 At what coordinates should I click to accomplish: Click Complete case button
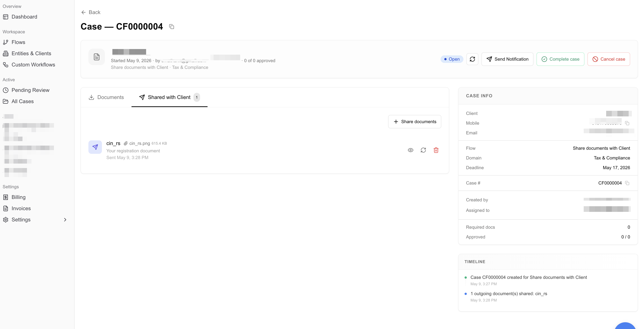click(x=560, y=59)
